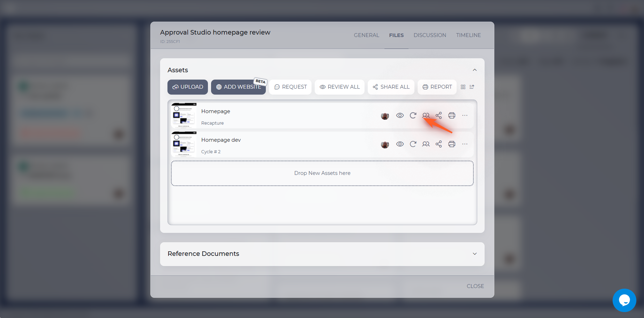This screenshot has height=318, width=644.
Task: Click the recapture icon for Homepage
Action: click(x=413, y=116)
